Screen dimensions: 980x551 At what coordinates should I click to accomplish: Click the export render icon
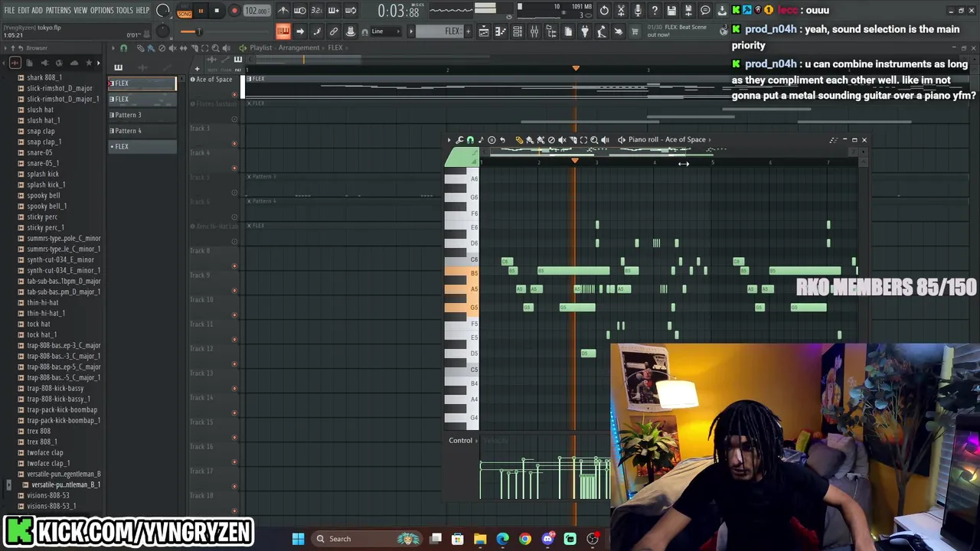pyautogui.click(x=688, y=11)
